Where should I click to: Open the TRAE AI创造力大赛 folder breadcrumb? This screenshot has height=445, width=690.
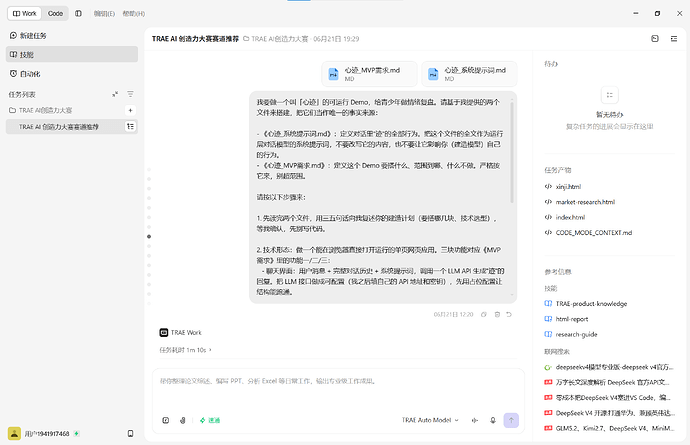tap(276, 39)
